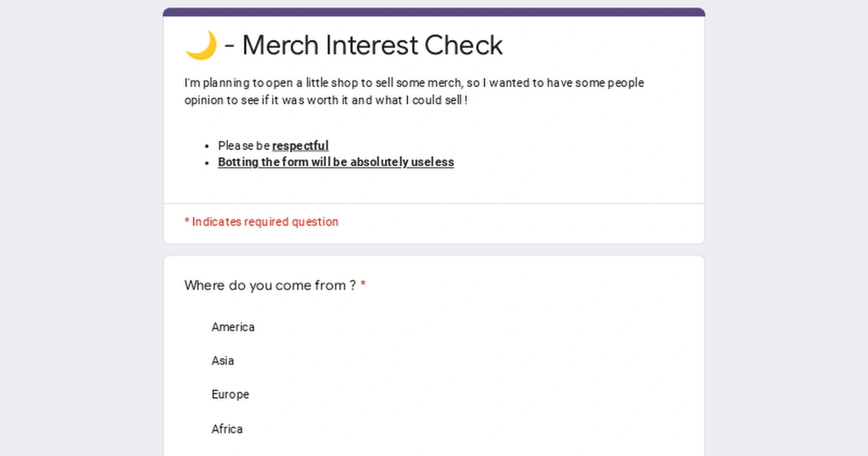This screenshot has height=456, width=868.
Task: Click the red asterisk beside the region question
Action: 362,285
